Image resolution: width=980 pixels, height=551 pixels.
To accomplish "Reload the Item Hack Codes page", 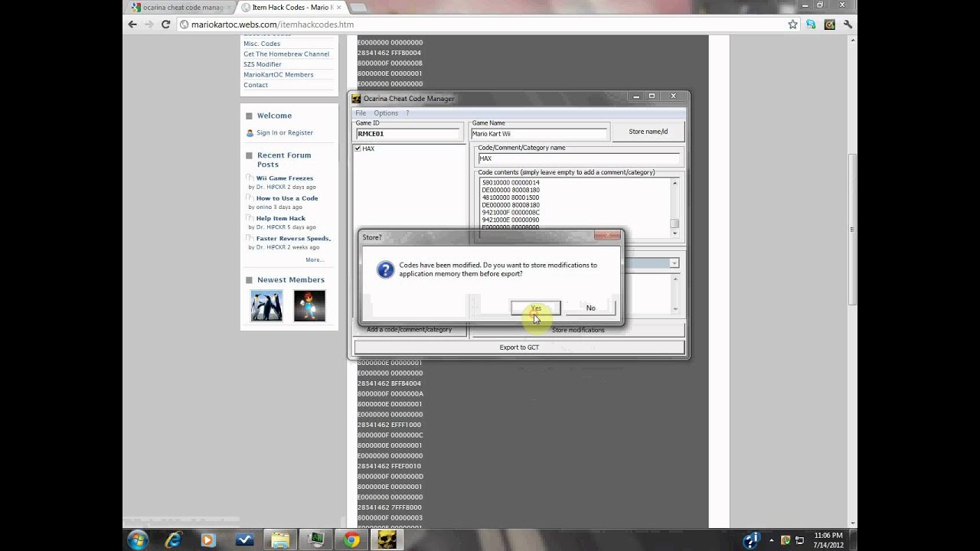I will [x=165, y=24].
